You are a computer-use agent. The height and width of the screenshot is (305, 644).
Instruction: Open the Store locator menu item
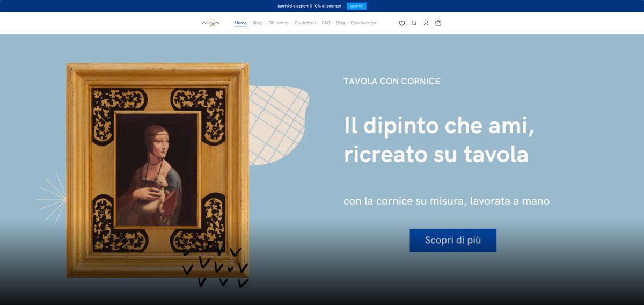click(x=363, y=23)
